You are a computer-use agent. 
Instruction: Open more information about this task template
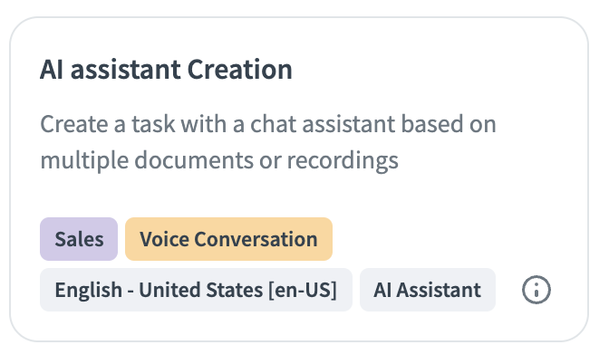[x=536, y=290]
